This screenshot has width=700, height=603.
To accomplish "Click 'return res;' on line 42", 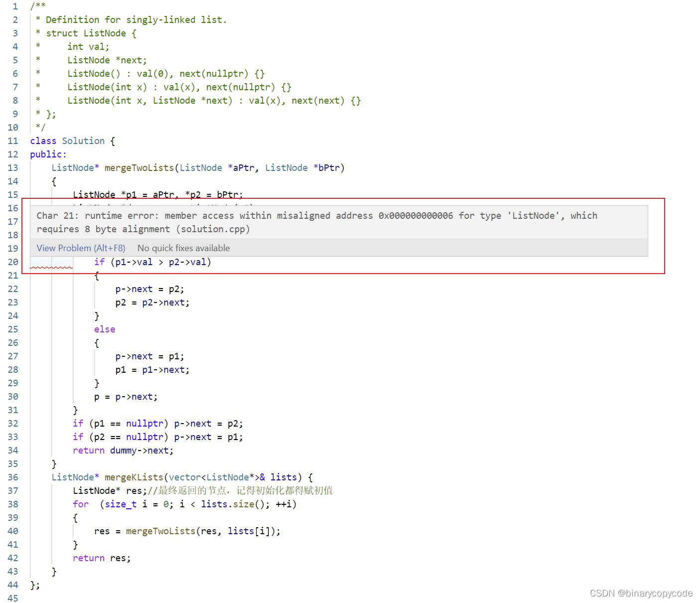I will point(102,558).
